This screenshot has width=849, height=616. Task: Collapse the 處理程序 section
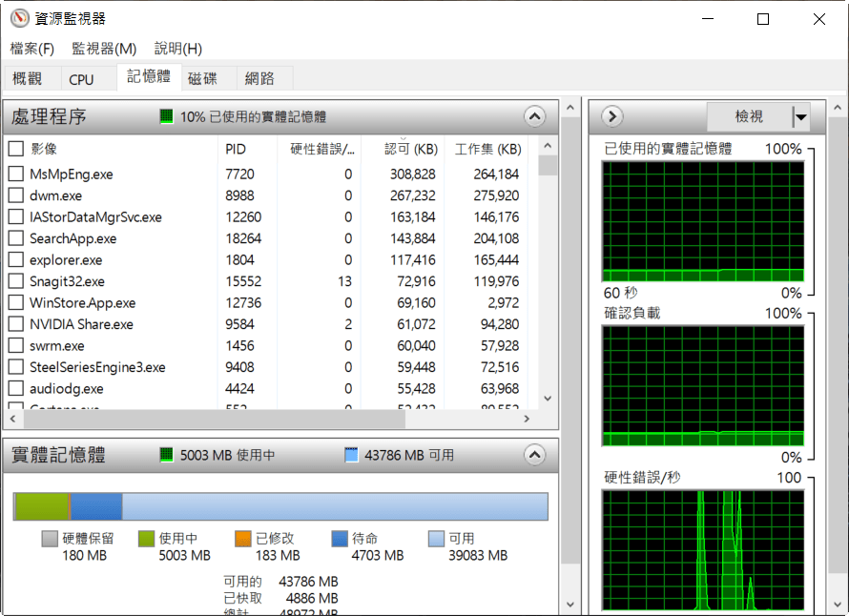[x=535, y=116]
